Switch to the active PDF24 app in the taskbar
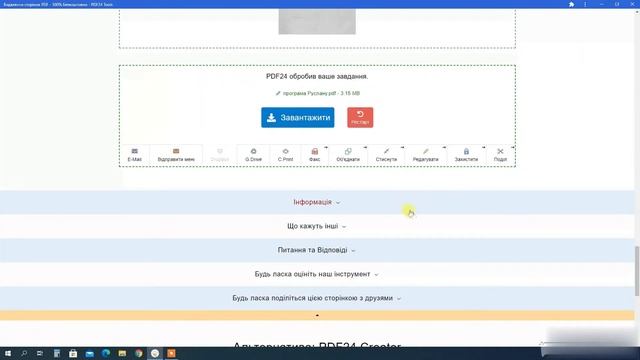Viewport: 640px width, 360px height. (x=155, y=353)
